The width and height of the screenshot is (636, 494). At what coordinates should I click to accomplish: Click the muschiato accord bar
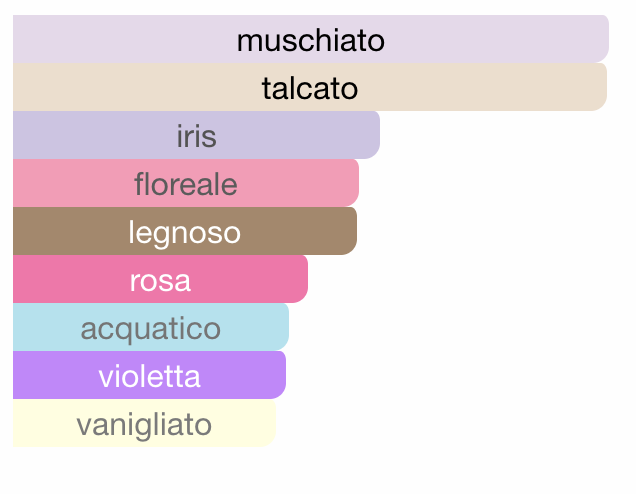(311, 39)
